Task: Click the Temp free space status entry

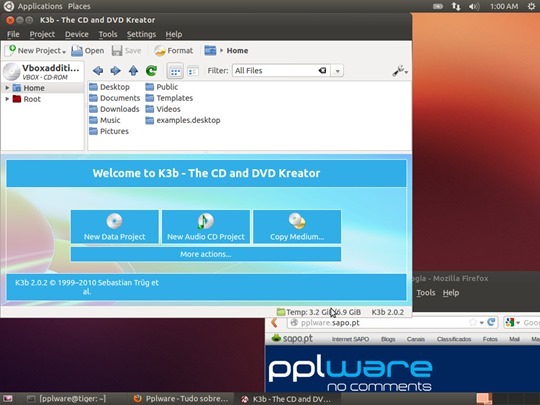Action: 319,312
